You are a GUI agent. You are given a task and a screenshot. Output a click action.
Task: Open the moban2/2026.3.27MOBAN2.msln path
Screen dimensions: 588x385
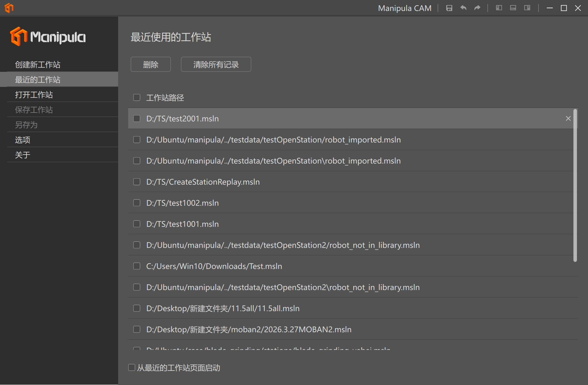point(249,329)
